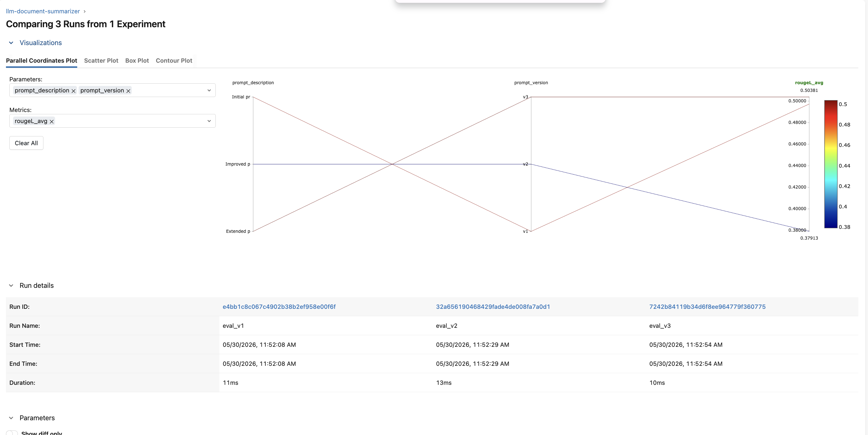Click the v1 tick on prompt_version axis

pyautogui.click(x=525, y=231)
